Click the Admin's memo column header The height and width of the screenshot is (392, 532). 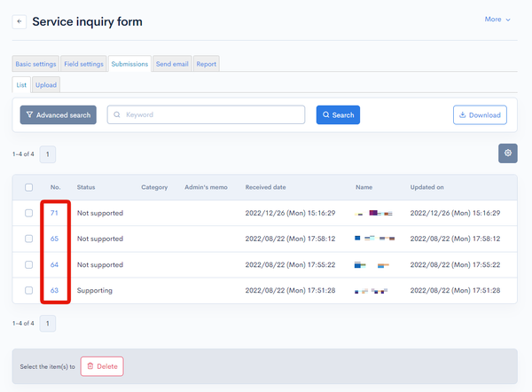pyautogui.click(x=206, y=187)
